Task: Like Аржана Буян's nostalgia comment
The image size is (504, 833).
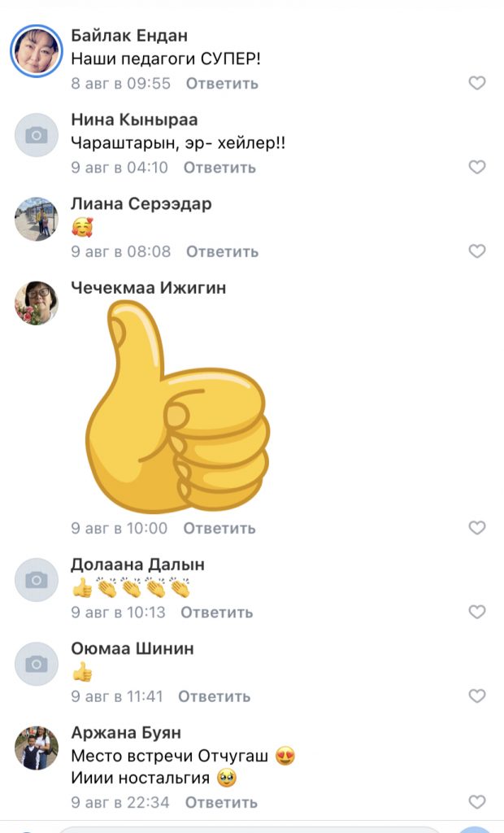Action: 477,801
